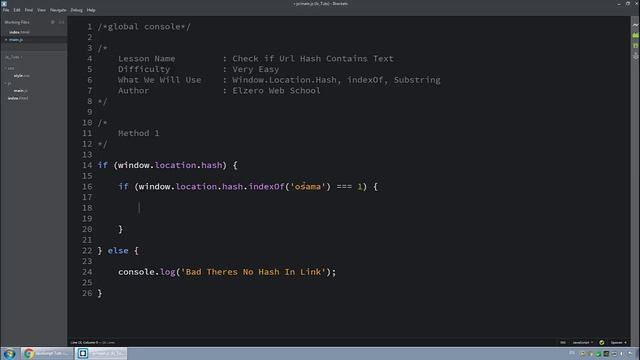640x360 pixels.
Task: Collapse the js folder in file tree
Action: pos(8,83)
